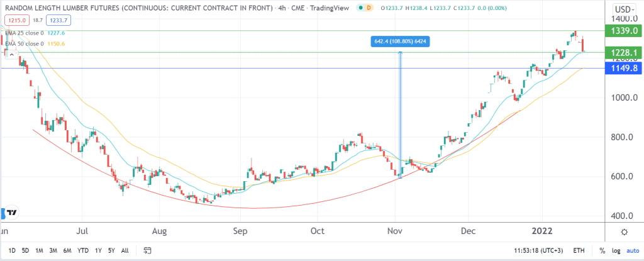This screenshot has width=644, height=261.
Task: Click the Nov label on the time axis
Action: pyautogui.click(x=395, y=232)
